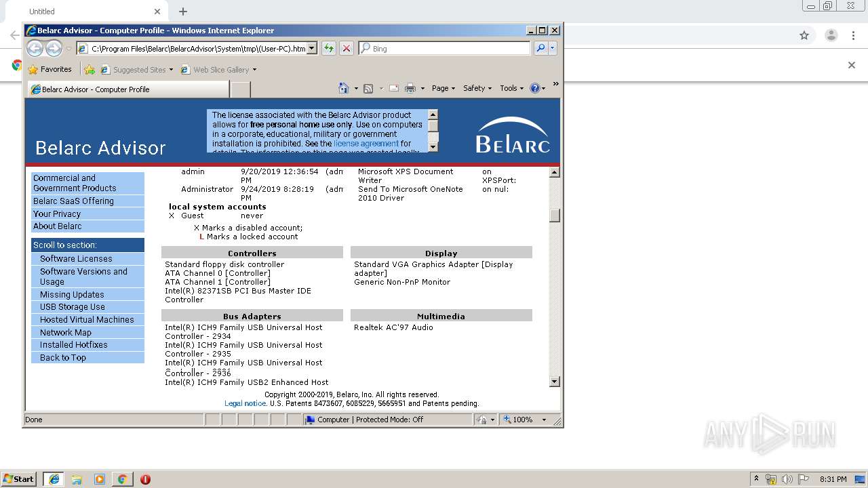The width and height of the screenshot is (868, 488).
Task: Click the profile content scrollbar thumb
Action: (555, 215)
